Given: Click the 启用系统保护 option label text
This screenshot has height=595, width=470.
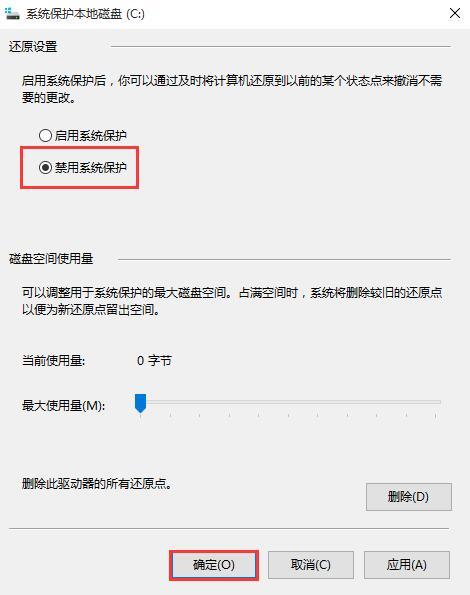Looking at the screenshot, I should (90, 135).
